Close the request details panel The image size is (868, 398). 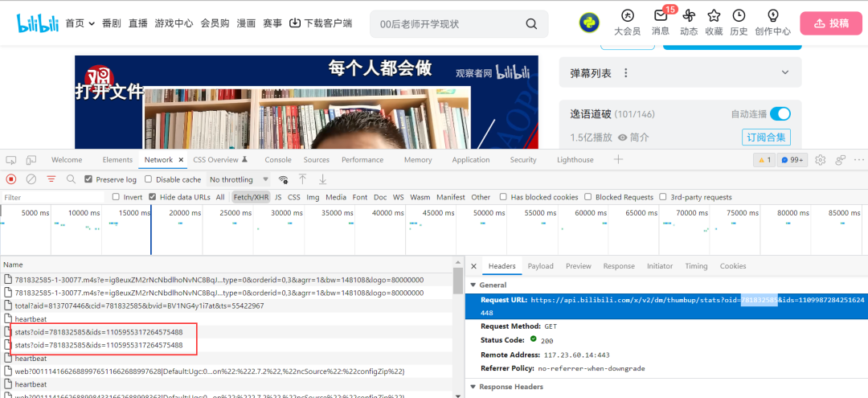[x=474, y=266]
